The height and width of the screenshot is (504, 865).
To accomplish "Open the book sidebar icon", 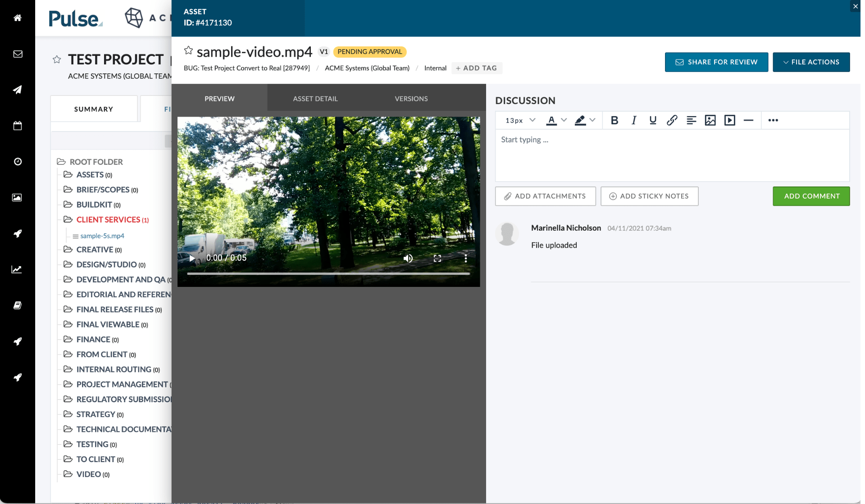I will coord(18,305).
